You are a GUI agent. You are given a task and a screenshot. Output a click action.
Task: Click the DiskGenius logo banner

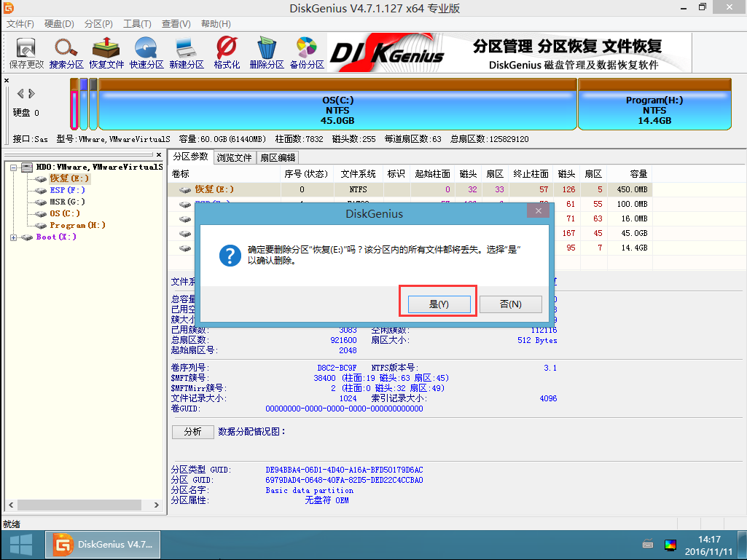click(509, 52)
